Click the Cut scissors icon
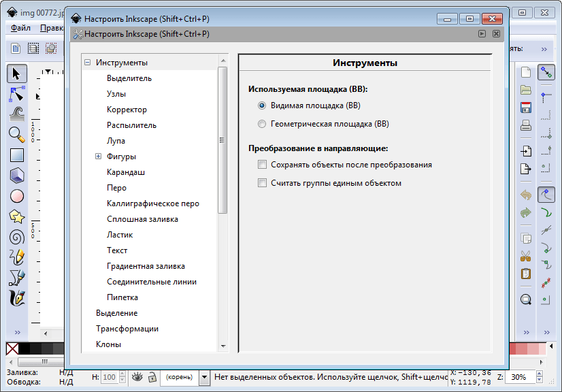Screen dimensions: 562x392 tap(526, 256)
